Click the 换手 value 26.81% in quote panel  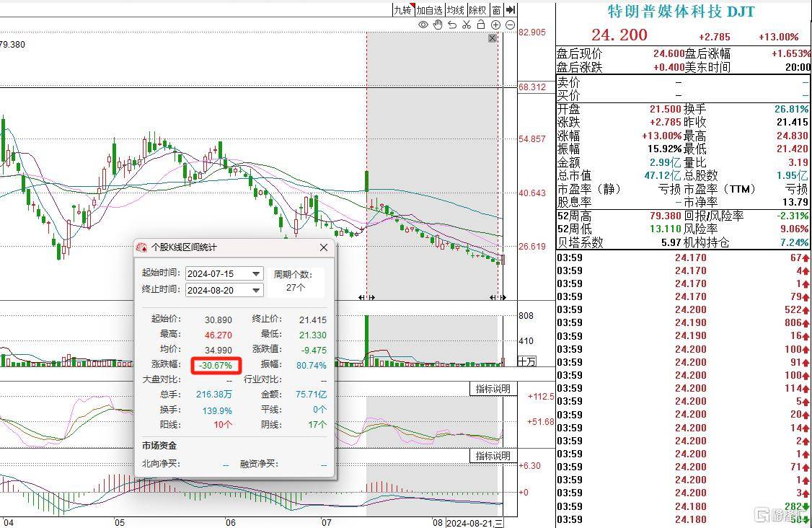click(x=791, y=110)
